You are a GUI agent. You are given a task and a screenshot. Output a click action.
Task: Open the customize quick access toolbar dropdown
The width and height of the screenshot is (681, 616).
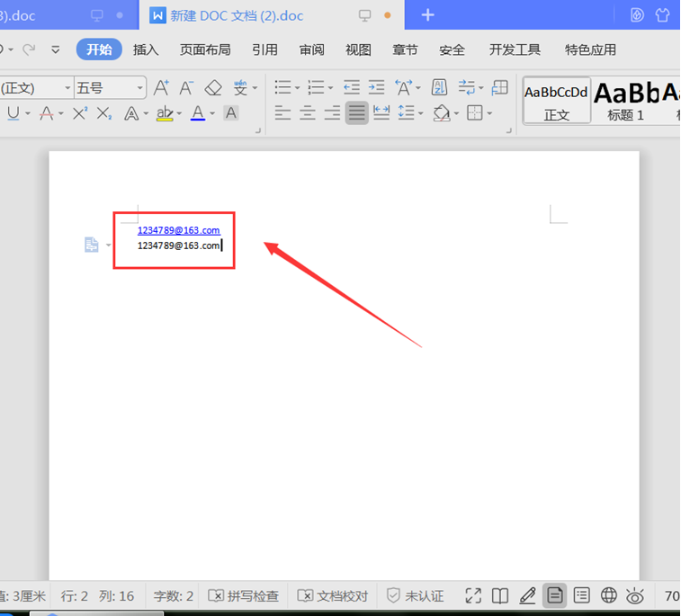tap(56, 49)
